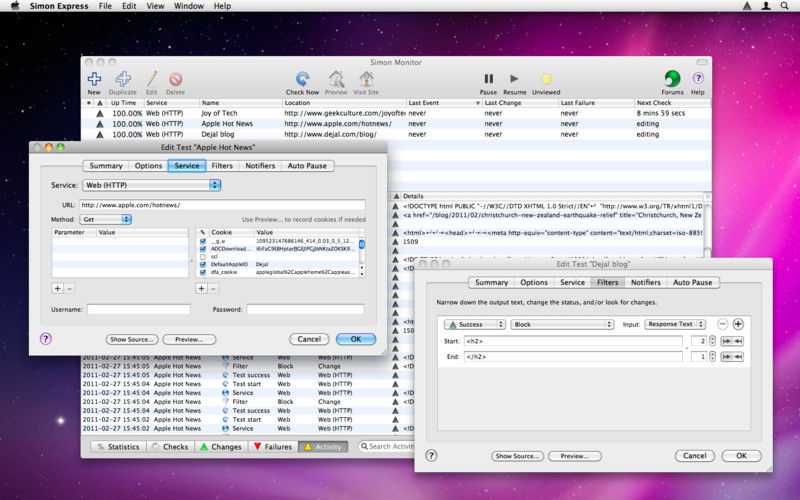Open the File menu
800x500 pixels.
pos(105,6)
